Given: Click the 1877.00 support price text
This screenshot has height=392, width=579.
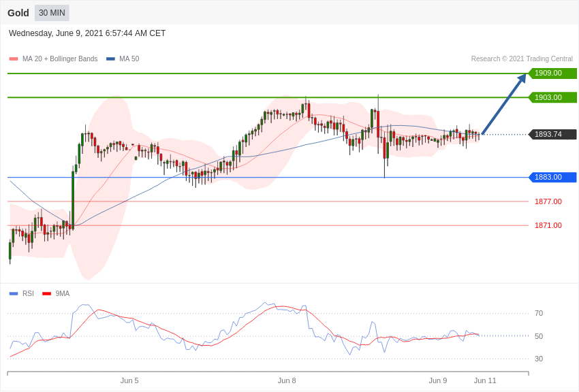Looking at the screenshot, I should coord(548,201).
